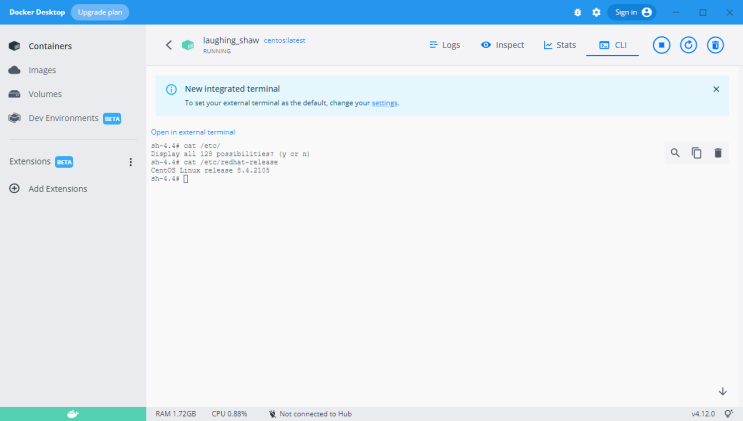Click the Extensions heading
Image resolution: width=743 pixels, height=421 pixels.
(30, 162)
